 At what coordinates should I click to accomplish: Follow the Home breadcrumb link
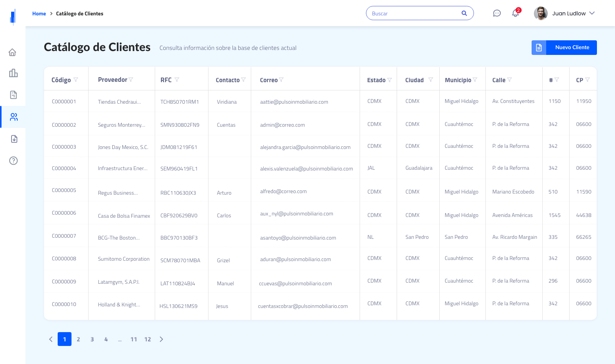coord(39,13)
